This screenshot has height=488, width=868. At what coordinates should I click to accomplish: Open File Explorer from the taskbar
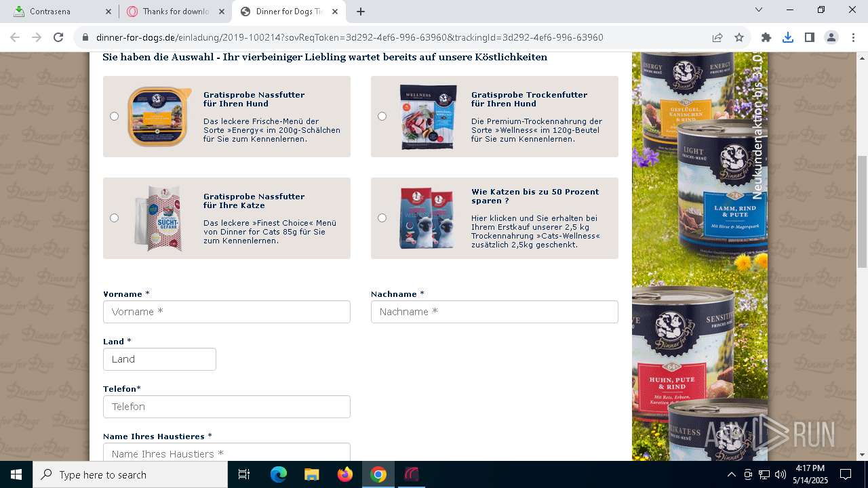pos(312,474)
